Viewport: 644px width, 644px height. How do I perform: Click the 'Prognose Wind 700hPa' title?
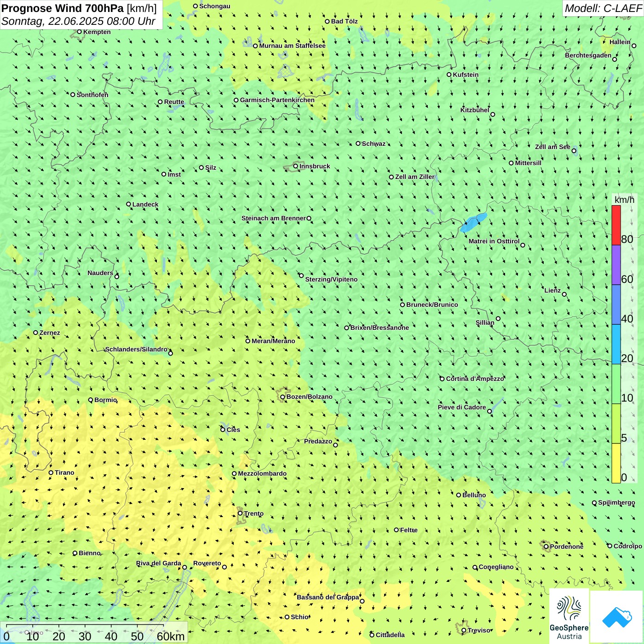63,8
